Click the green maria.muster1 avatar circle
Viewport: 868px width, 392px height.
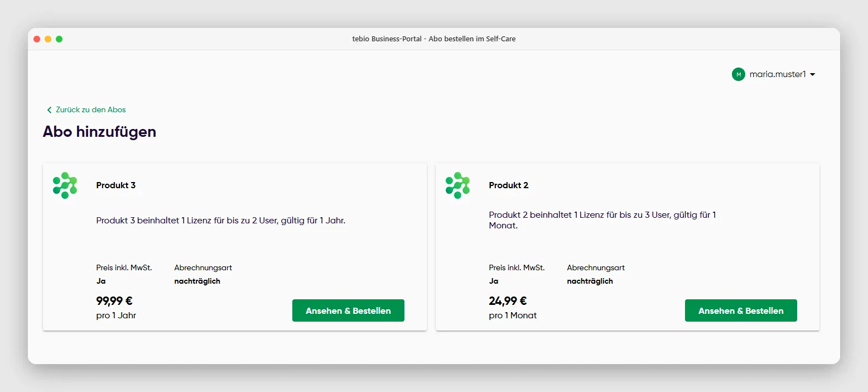click(739, 74)
